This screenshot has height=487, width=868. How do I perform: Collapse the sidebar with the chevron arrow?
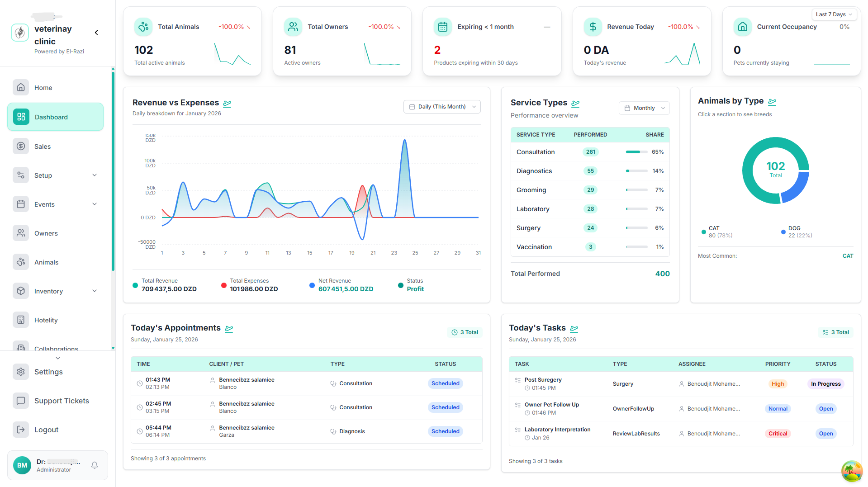(x=96, y=33)
